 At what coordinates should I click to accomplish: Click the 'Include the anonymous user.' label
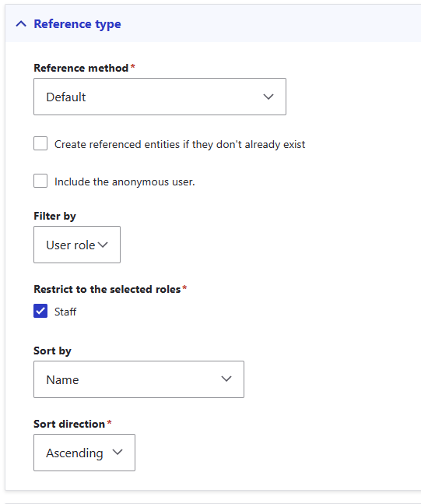tap(125, 182)
